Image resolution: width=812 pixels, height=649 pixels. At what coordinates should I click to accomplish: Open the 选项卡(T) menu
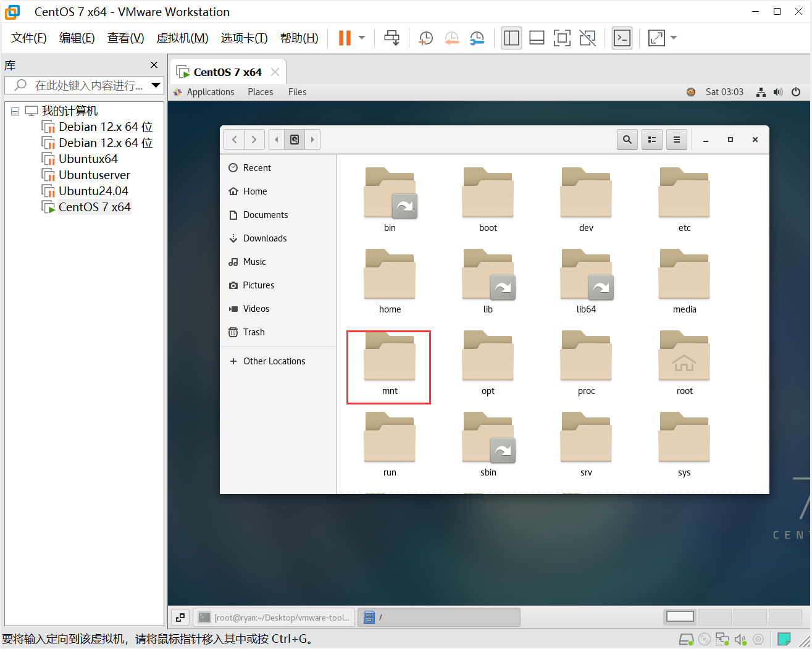coord(245,38)
